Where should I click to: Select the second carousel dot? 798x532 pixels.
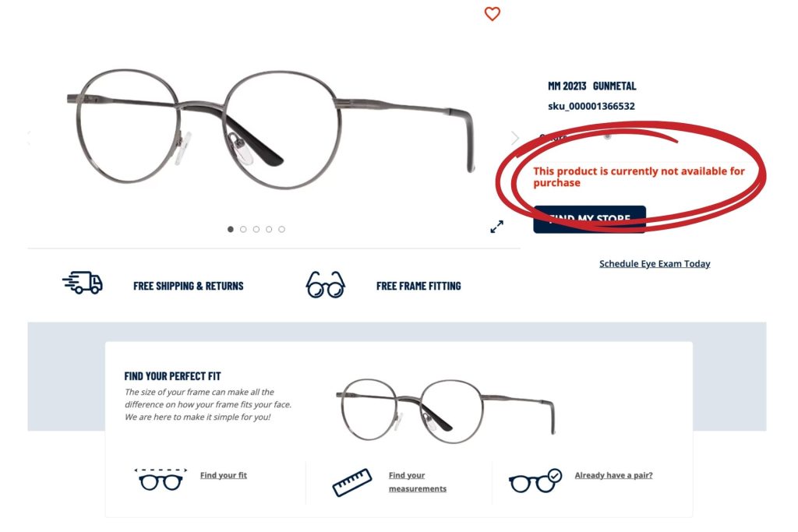tap(243, 229)
